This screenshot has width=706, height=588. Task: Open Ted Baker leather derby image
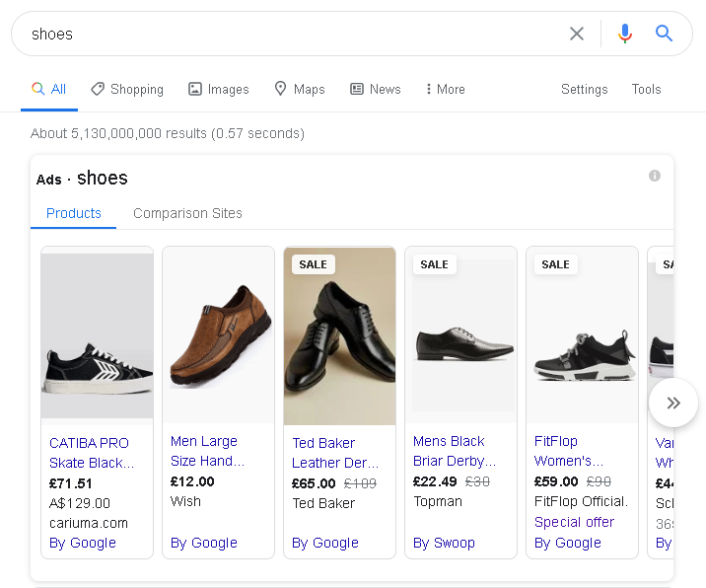[x=339, y=335]
